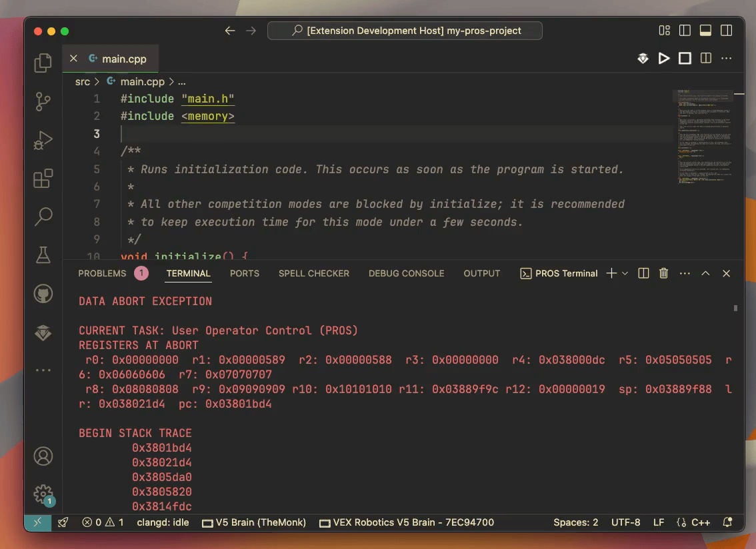This screenshot has height=549, width=756.
Task: Change indentation via Spaces: 2
Action: (x=576, y=522)
